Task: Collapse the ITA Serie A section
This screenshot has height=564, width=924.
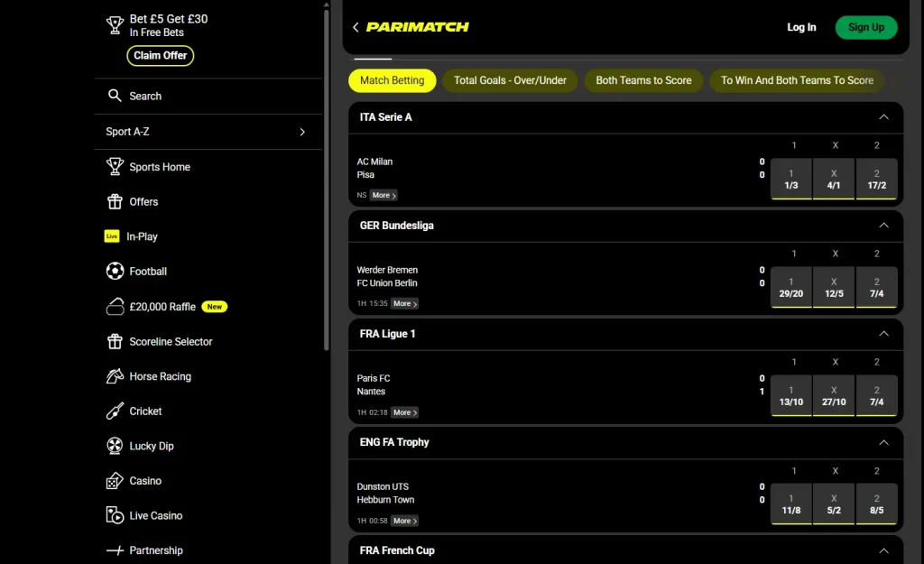Action: (883, 117)
